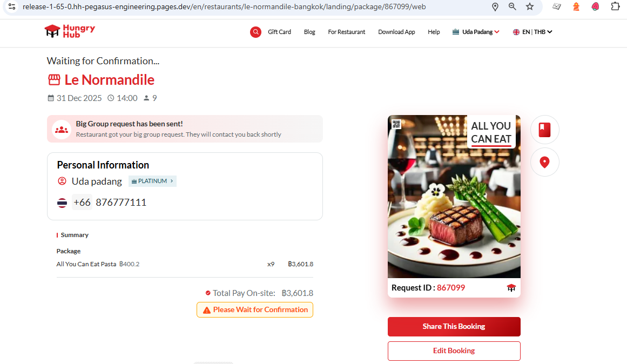The width and height of the screenshot is (627, 364).
Task: Click the Share This Booking button
Action: tap(454, 326)
